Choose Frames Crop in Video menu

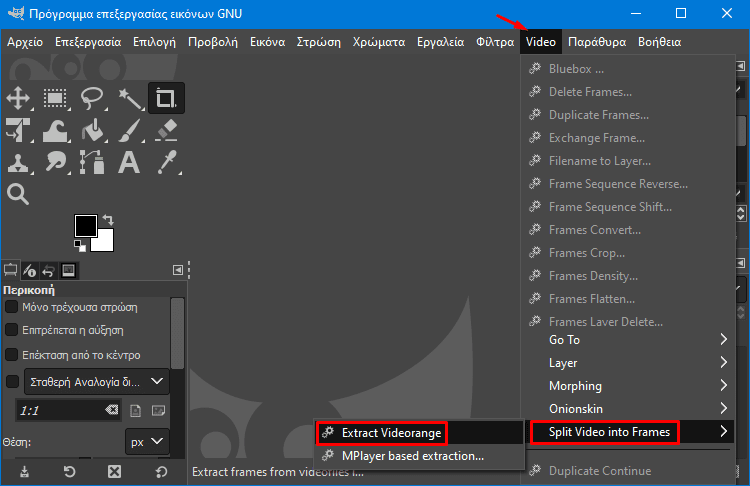tap(628, 253)
